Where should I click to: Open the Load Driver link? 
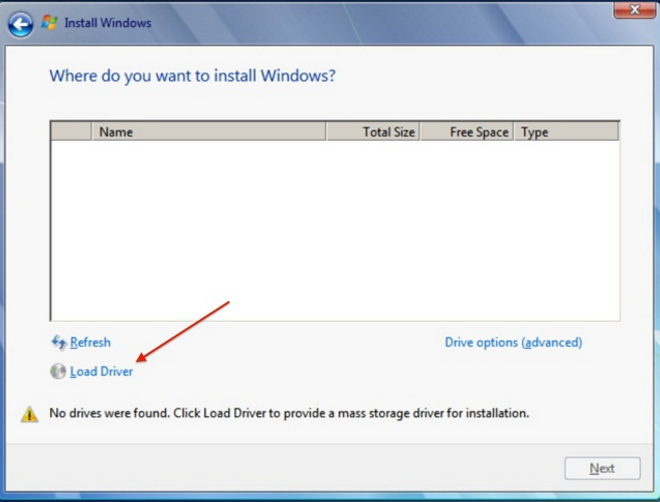101,372
